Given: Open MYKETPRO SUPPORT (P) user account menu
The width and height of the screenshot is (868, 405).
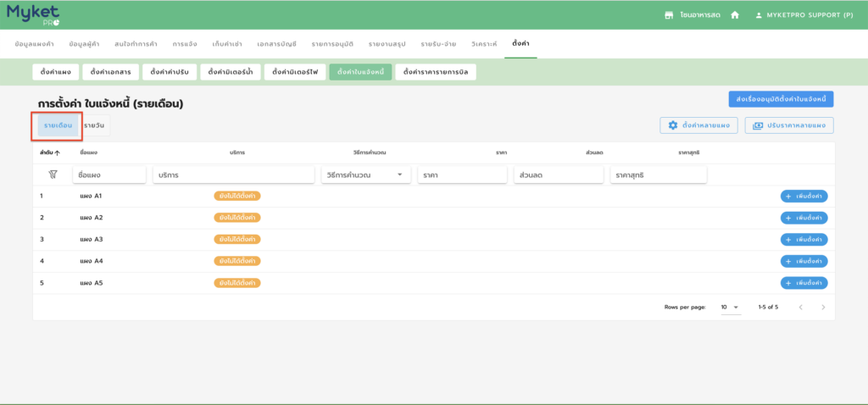Looking at the screenshot, I should [804, 15].
